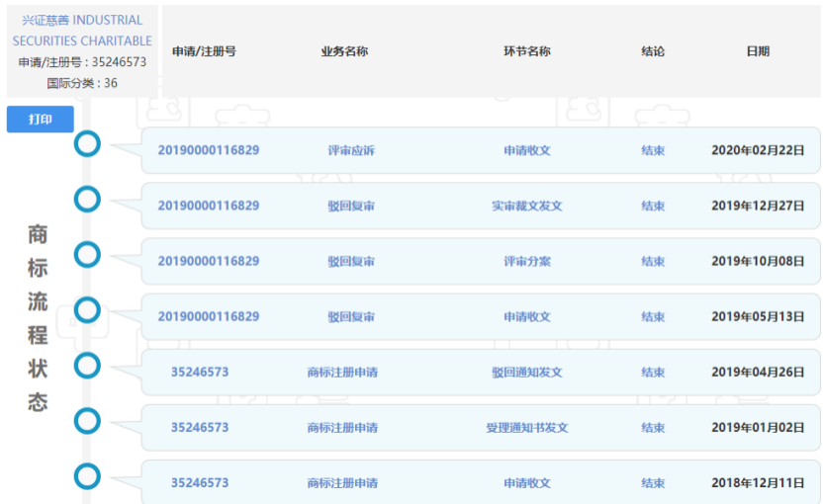
Task: Click the date 2019年10月08日
Action: pyautogui.click(x=758, y=261)
